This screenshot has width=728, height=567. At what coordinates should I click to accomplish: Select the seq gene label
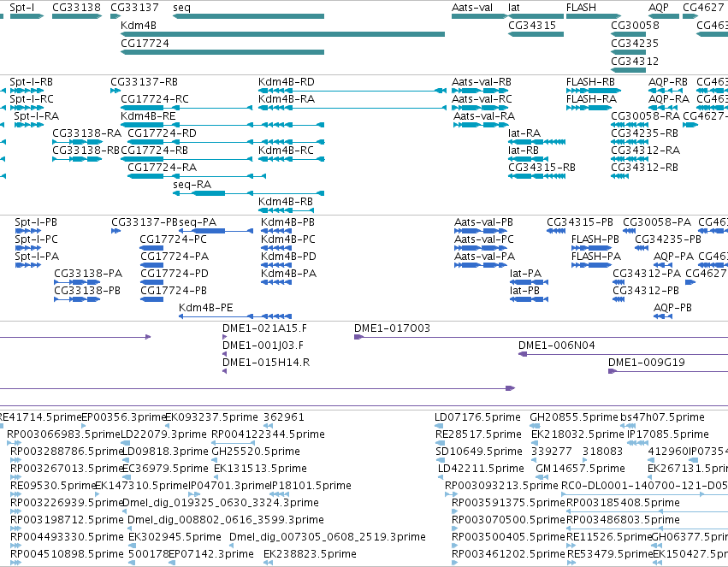coord(181,8)
